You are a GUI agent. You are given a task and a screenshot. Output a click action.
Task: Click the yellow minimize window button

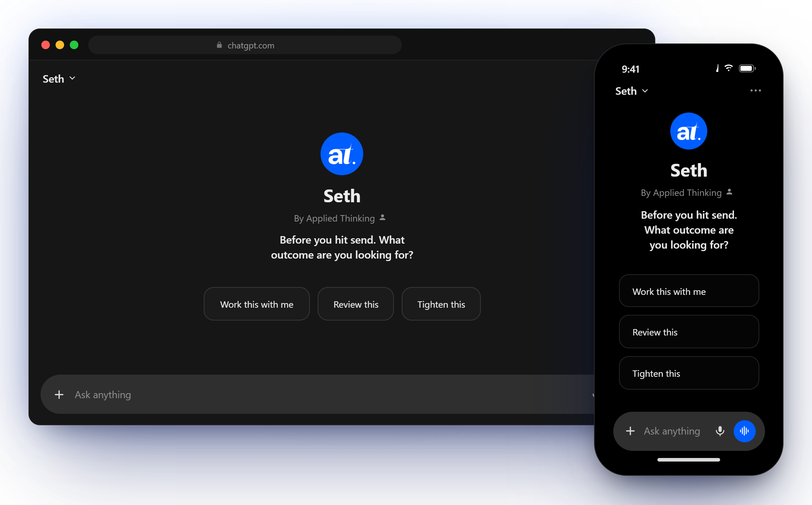tap(60, 45)
